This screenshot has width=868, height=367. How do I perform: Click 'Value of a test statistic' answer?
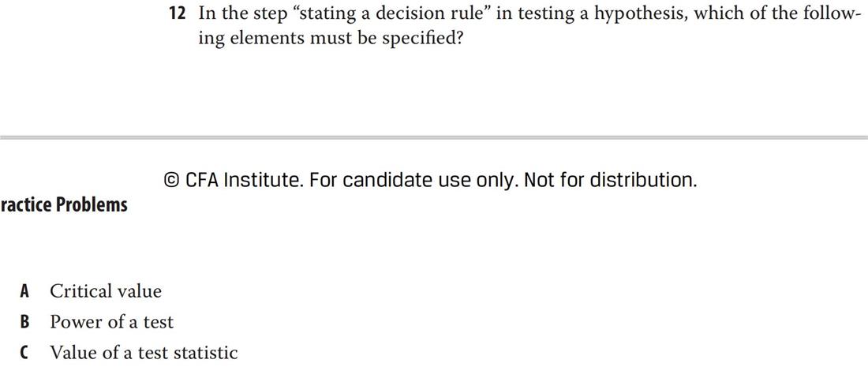[x=144, y=352]
